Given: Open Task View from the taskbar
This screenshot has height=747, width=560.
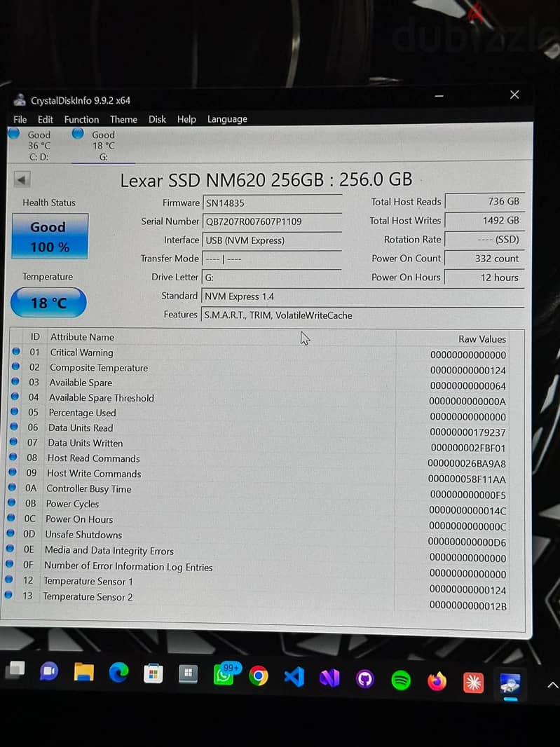Looking at the screenshot, I should (x=15, y=670).
